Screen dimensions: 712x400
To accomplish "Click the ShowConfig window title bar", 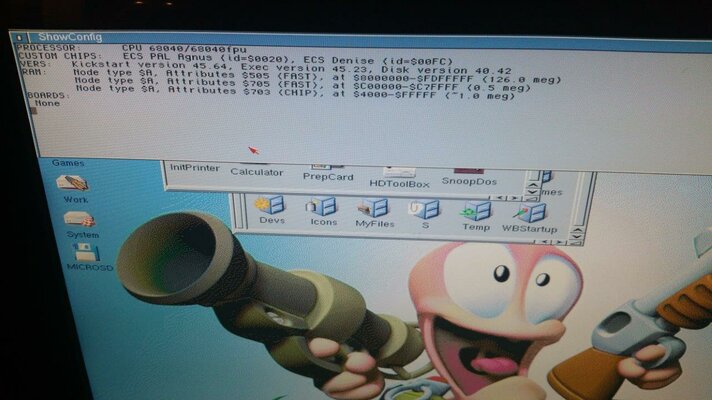I will pos(300,38).
